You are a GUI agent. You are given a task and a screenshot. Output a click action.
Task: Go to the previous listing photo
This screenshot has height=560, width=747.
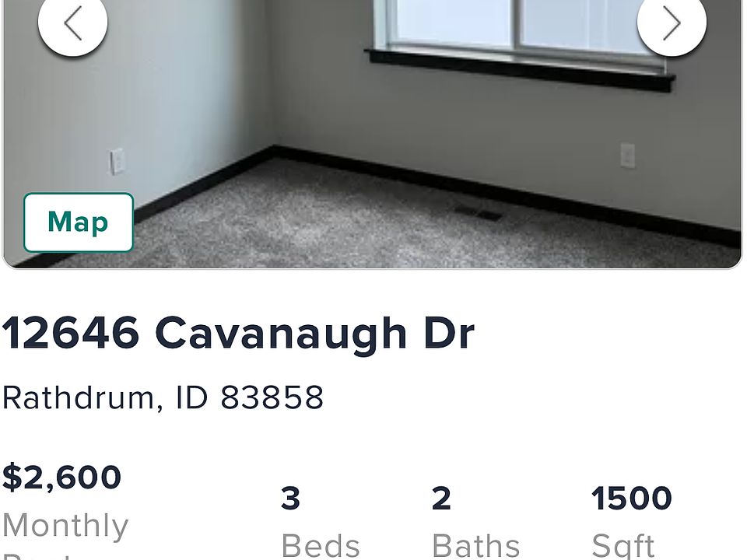coord(73,23)
